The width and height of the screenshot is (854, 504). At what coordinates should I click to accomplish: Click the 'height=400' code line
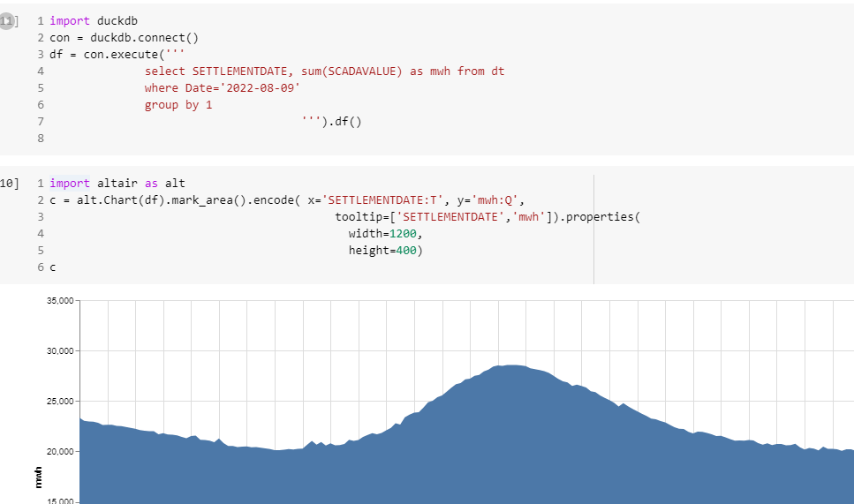click(385, 251)
